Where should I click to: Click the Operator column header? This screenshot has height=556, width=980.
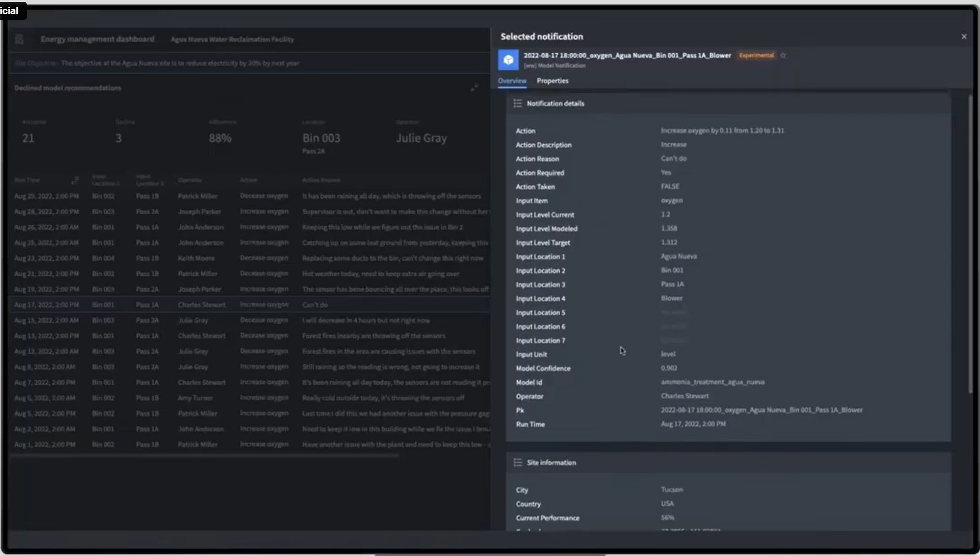[x=190, y=180]
